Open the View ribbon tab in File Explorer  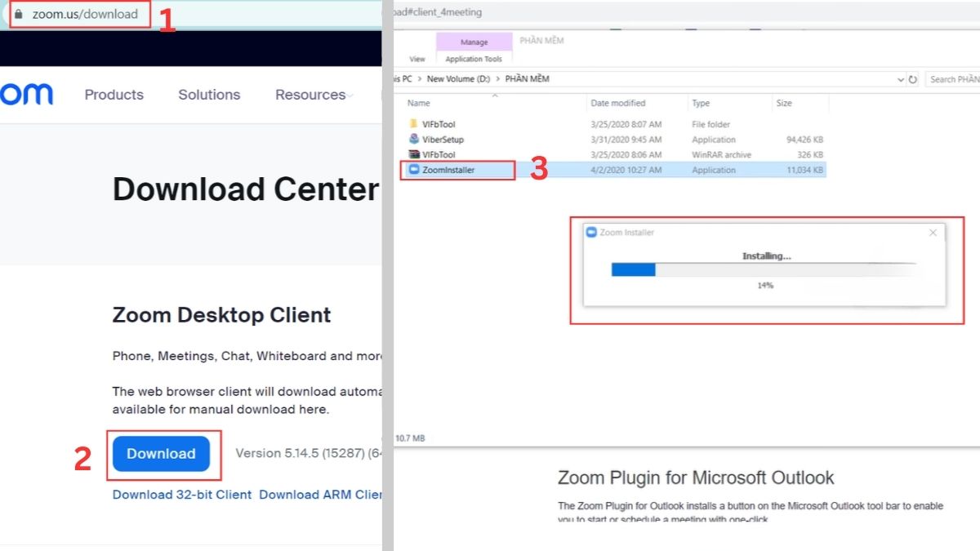click(x=417, y=59)
